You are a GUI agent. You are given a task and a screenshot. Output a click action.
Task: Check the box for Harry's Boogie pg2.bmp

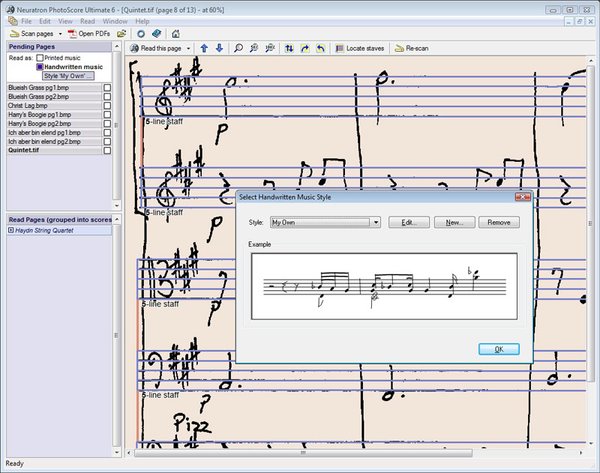107,124
